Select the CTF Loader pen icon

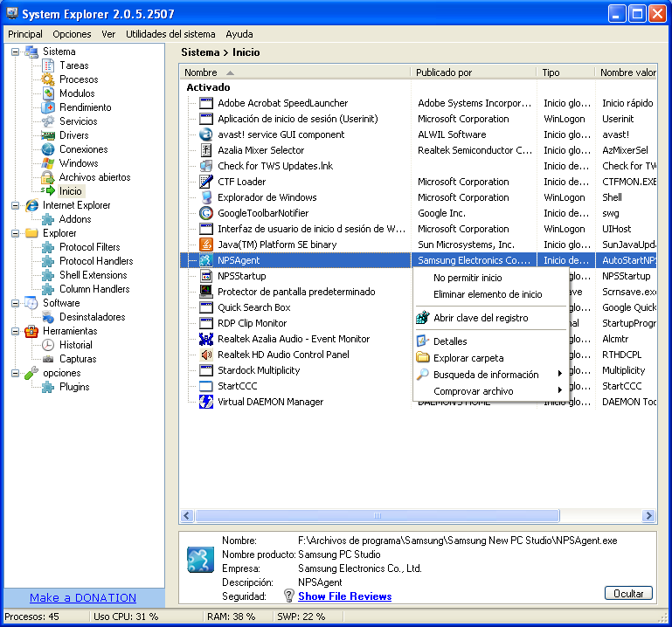coord(206,182)
